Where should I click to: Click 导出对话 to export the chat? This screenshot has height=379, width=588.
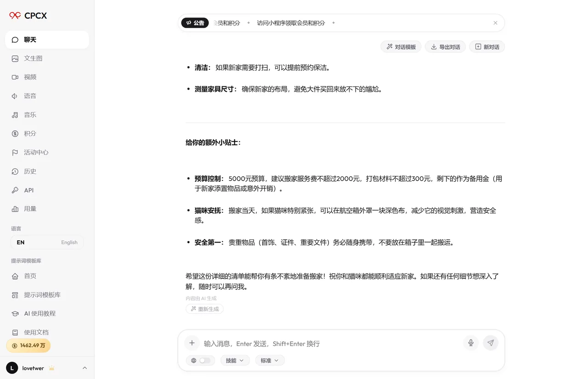445,47
